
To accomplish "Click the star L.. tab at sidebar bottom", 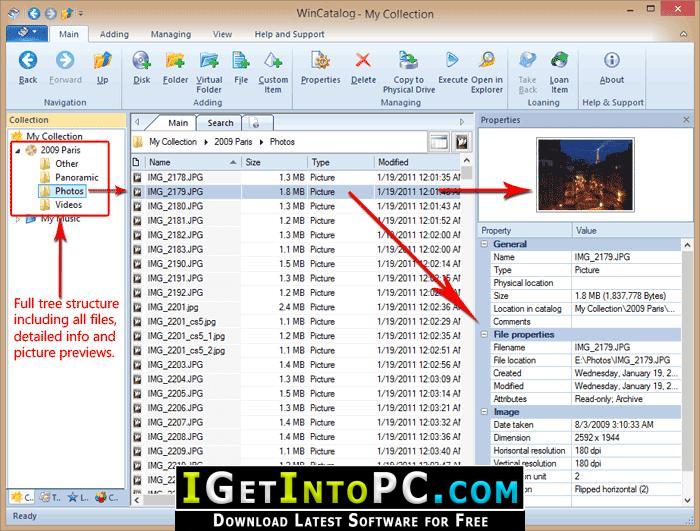I will pos(78,497).
